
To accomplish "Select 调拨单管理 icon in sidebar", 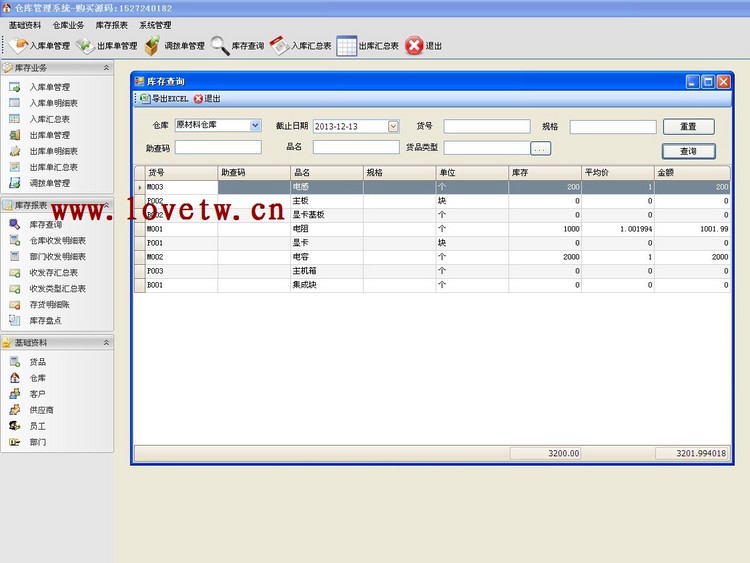I will 15,183.
